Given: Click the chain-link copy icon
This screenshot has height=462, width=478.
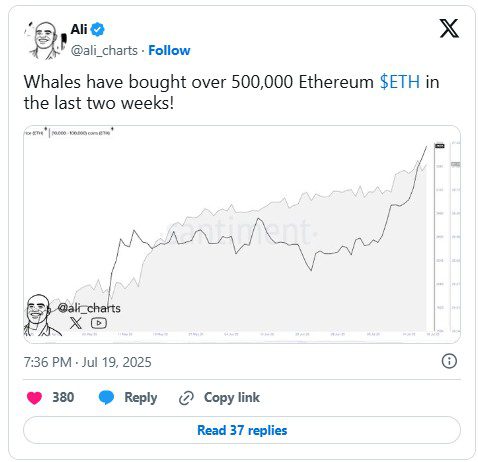Looking at the screenshot, I should (x=186, y=398).
